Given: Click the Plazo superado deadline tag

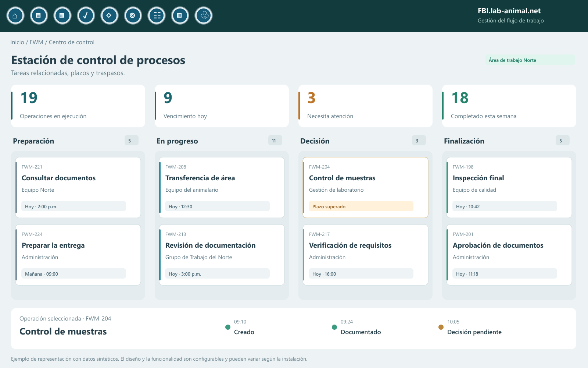Looking at the screenshot, I should [x=361, y=206].
